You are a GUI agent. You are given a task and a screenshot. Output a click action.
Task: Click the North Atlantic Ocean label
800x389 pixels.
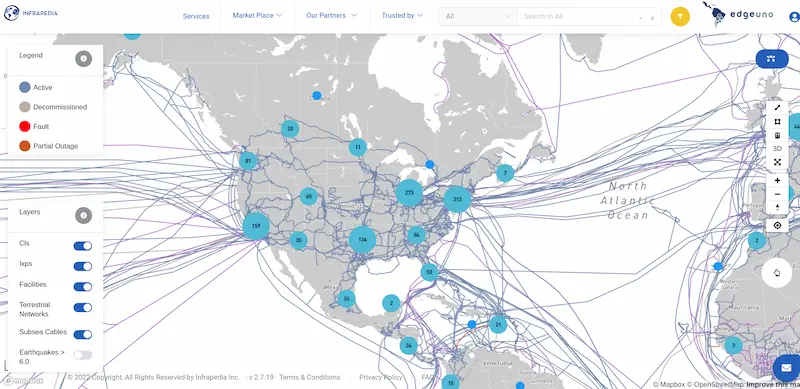tap(627, 200)
